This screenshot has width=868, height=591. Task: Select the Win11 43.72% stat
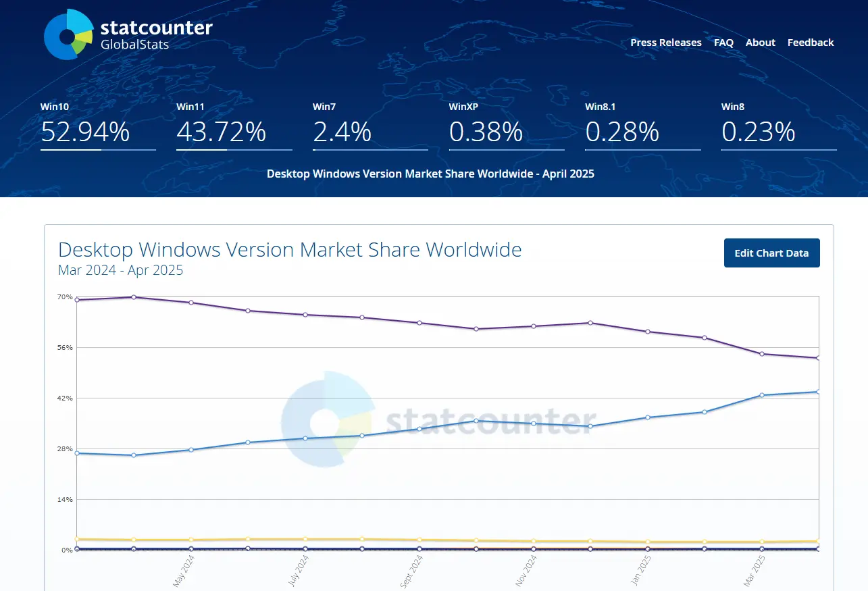234,125
